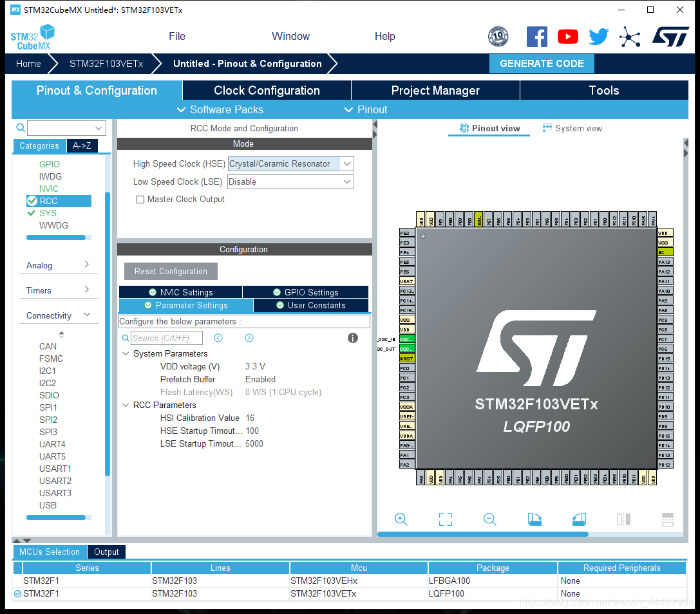Viewport: 700px width, 614px height.
Task: Rotate the chip clockwise
Action: click(x=534, y=519)
